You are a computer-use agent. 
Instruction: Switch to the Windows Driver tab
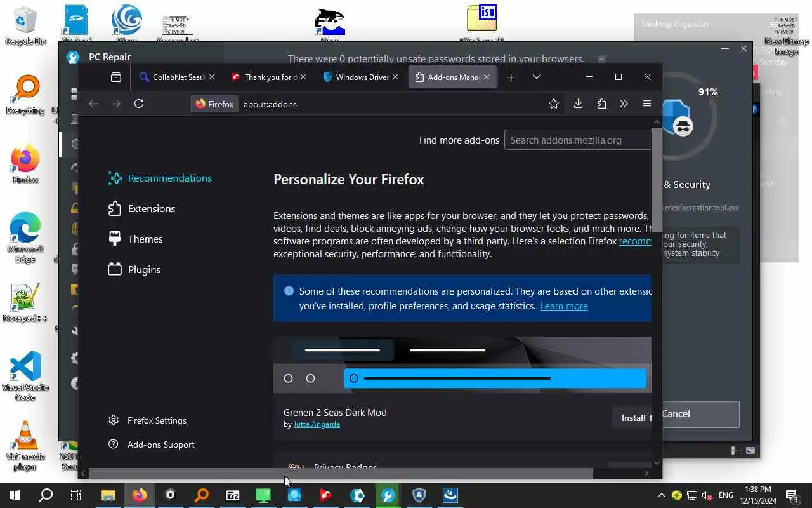point(355,77)
